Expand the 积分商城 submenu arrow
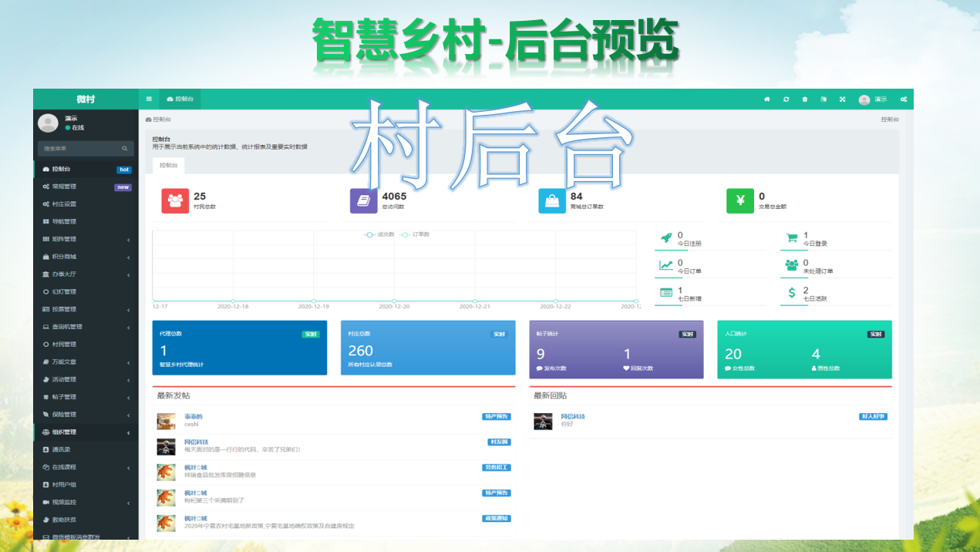 coord(129,257)
